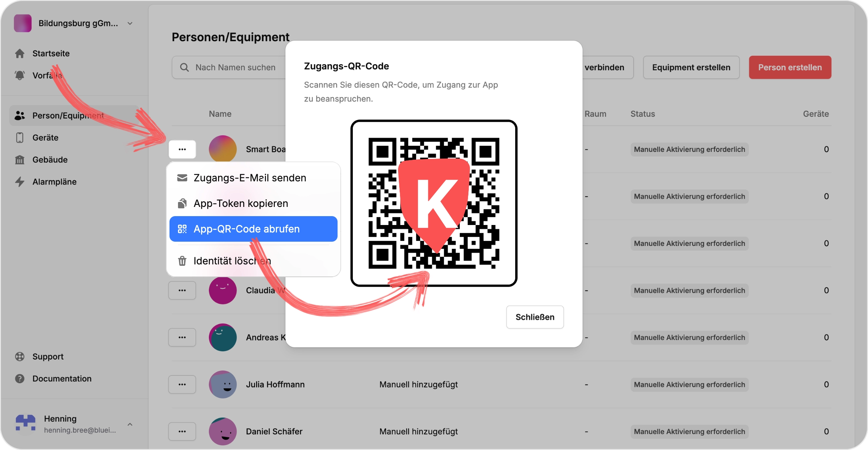Open the more-options menu for Andreas row
868x450 pixels.
click(182, 337)
